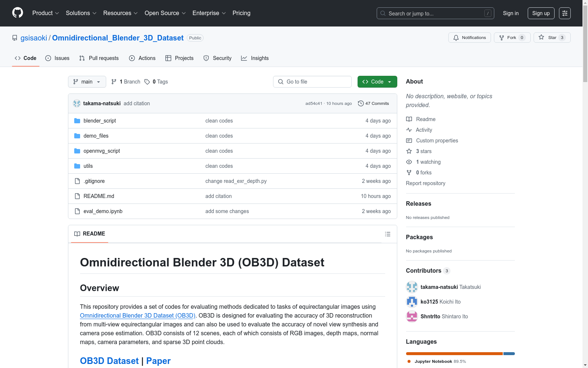588x368 pixels.
Task: View the 3 stars link
Action: 419,151
